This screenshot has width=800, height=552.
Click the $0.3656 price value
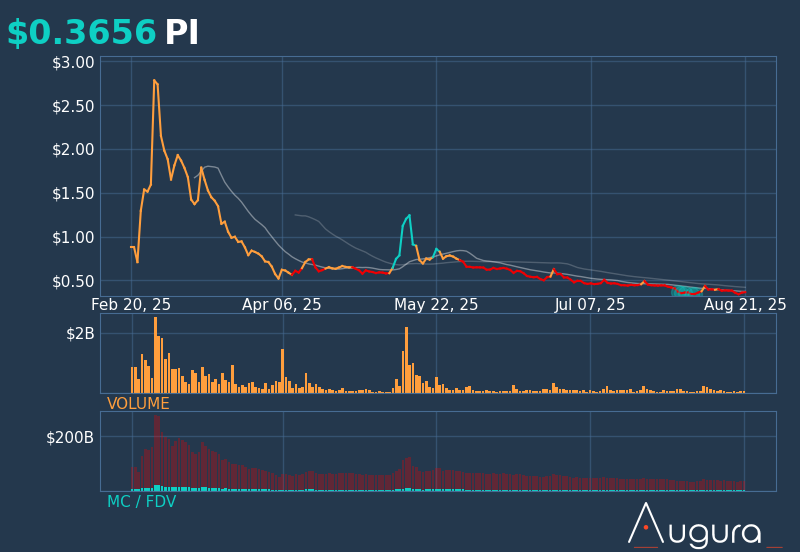pos(81,32)
